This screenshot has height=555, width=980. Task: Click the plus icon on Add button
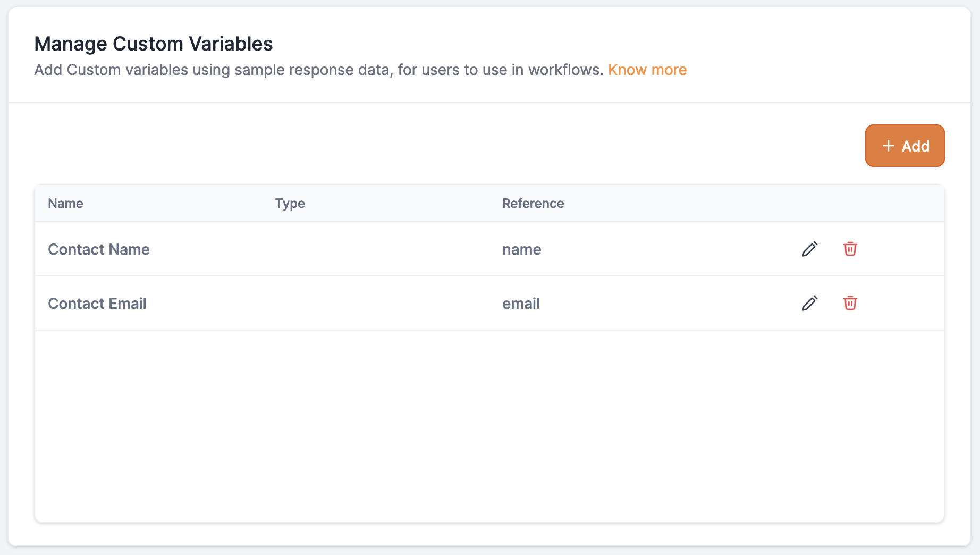click(888, 146)
